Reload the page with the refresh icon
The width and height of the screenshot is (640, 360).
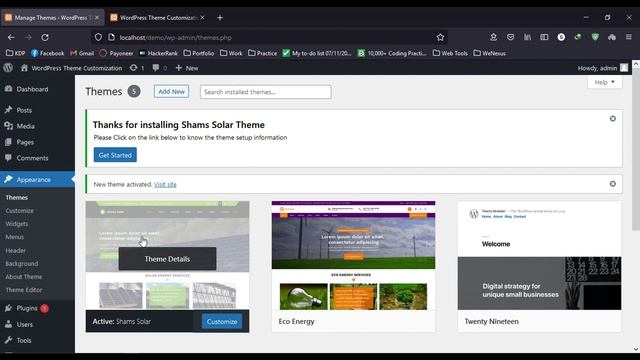click(45, 37)
